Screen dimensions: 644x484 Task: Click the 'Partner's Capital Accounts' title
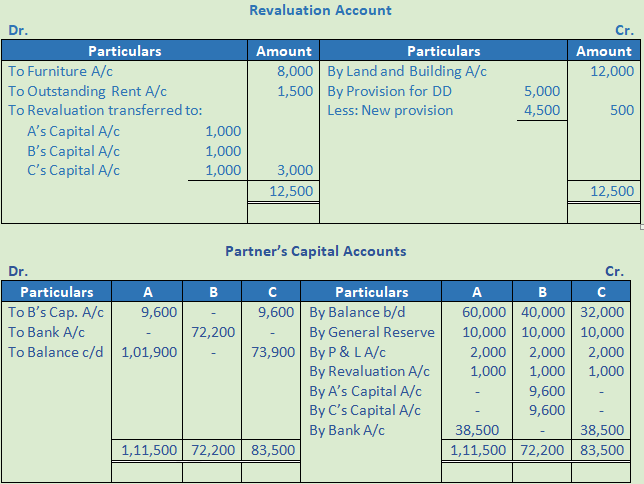coord(316,251)
